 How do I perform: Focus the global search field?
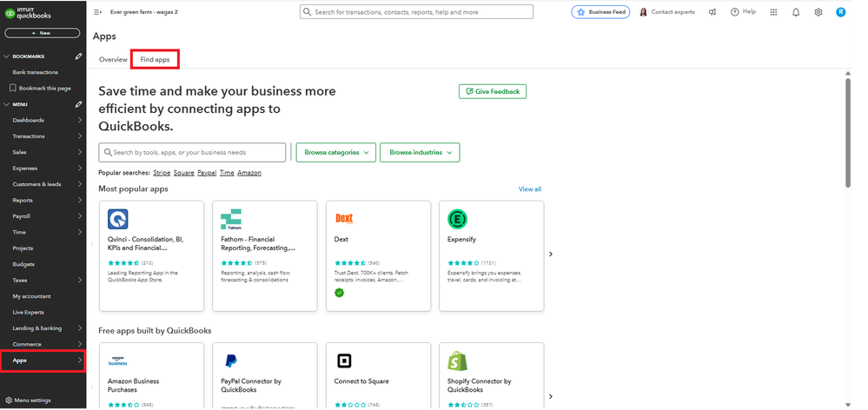click(417, 11)
